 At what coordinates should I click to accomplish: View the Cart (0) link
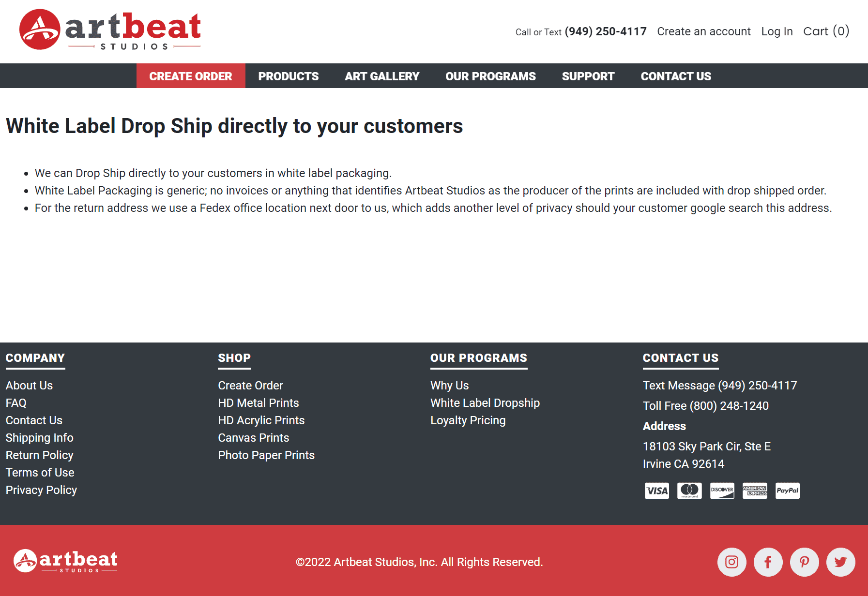click(826, 31)
